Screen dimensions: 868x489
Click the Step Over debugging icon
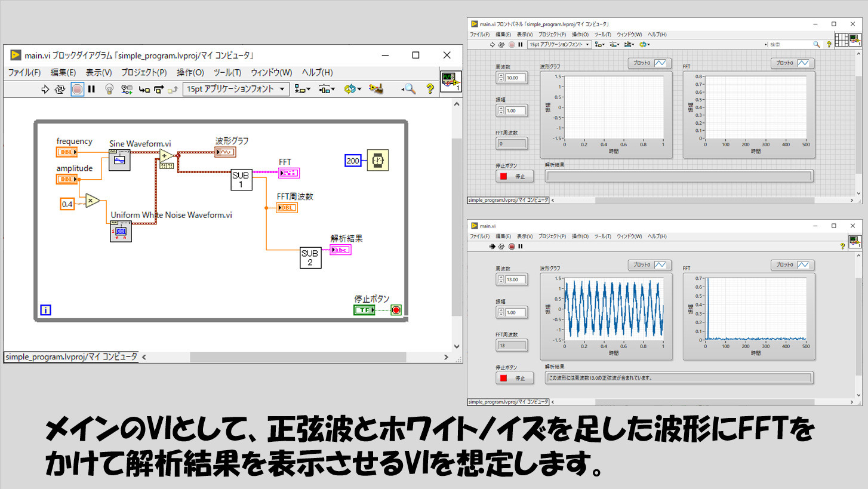tap(158, 88)
